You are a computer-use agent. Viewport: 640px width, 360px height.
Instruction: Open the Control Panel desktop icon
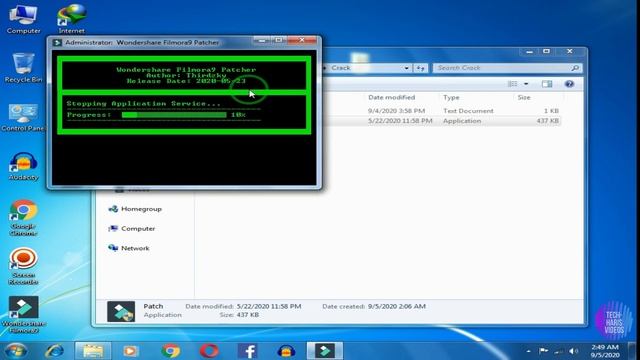(23, 118)
